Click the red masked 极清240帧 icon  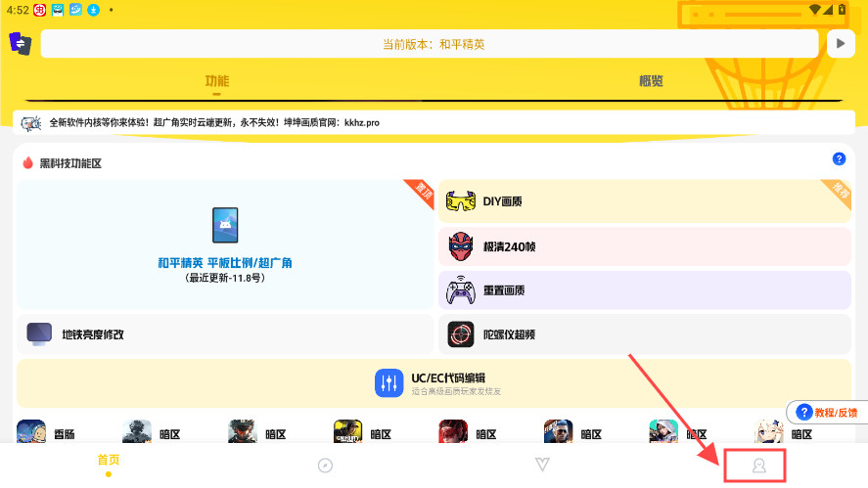point(461,246)
